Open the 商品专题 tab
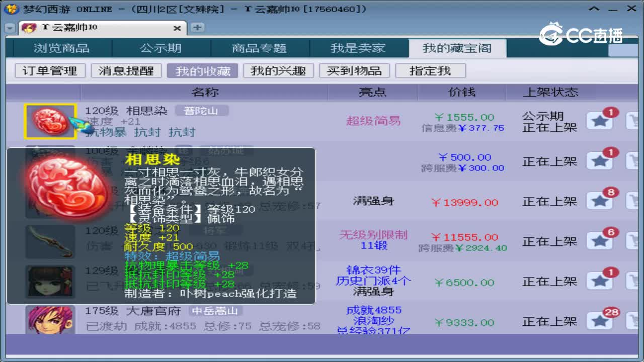This screenshot has height=362, width=644. tap(260, 48)
